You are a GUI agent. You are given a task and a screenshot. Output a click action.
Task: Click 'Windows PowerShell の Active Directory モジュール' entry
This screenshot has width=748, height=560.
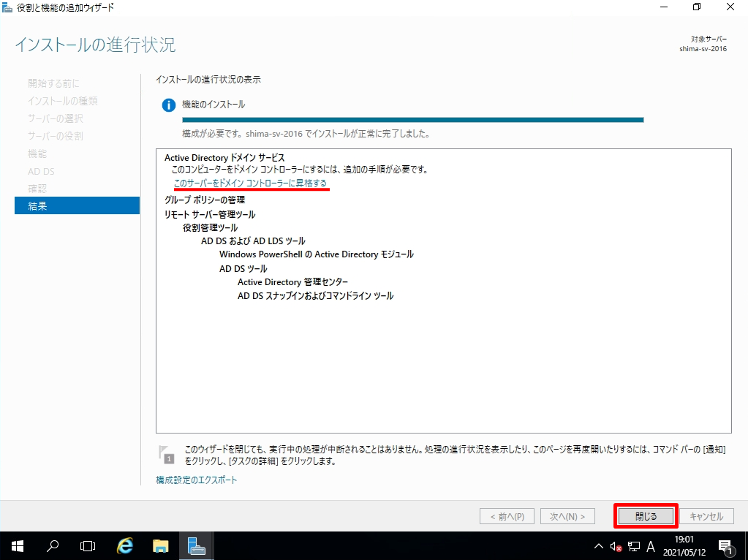(317, 254)
